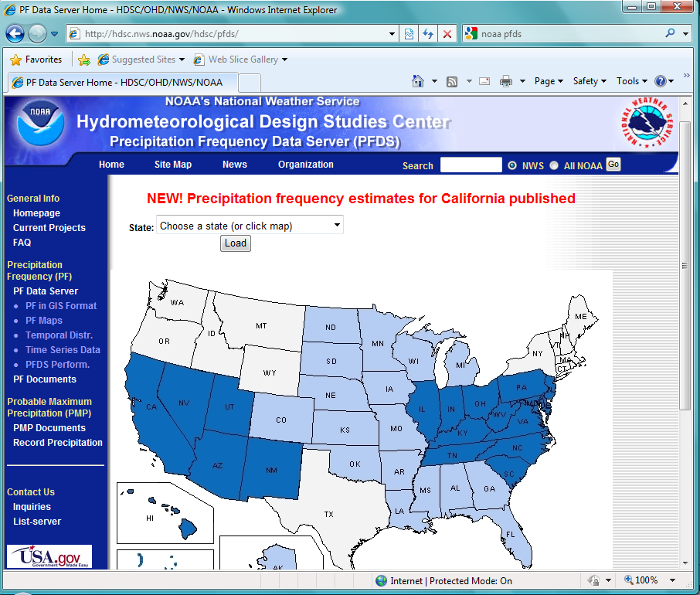Select the All NOAA search radio button
700x595 pixels.
tap(554, 165)
